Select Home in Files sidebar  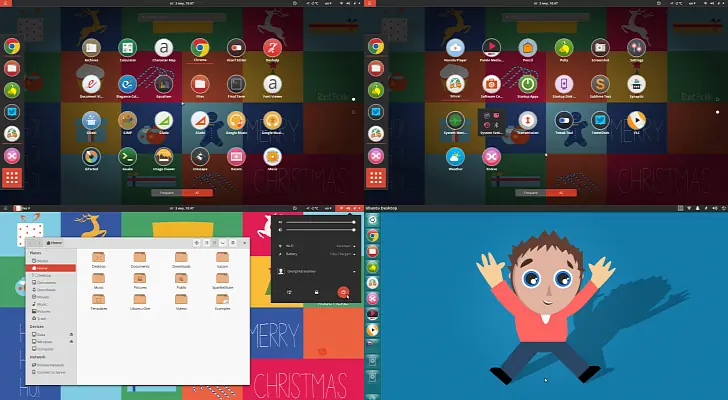[x=51, y=268]
